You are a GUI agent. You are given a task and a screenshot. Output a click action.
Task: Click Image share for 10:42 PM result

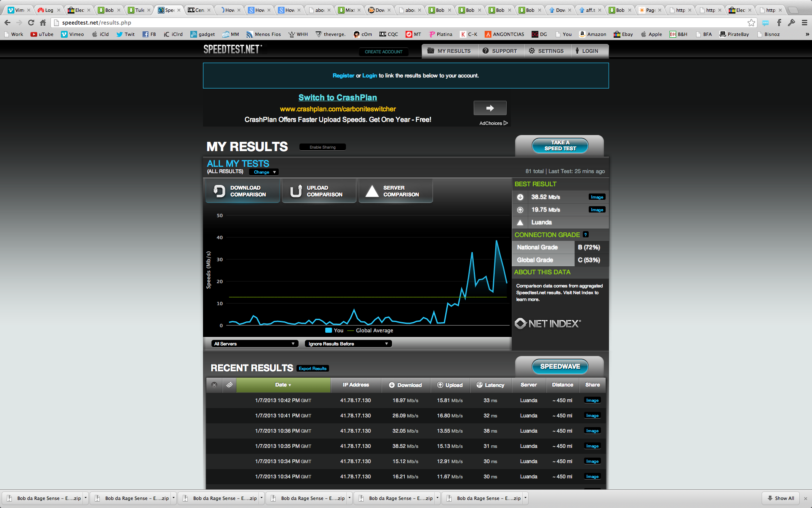[592, 400]
